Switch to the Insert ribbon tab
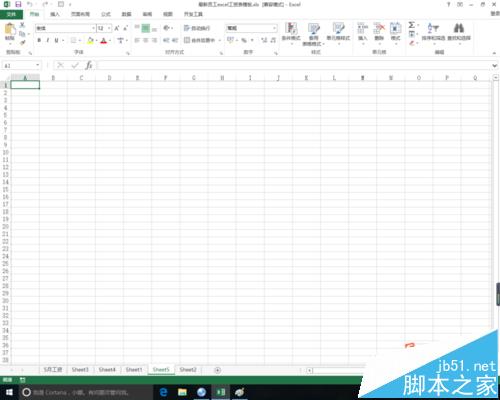The height and width of the screenshot is (400, 500). click(55, 14)
